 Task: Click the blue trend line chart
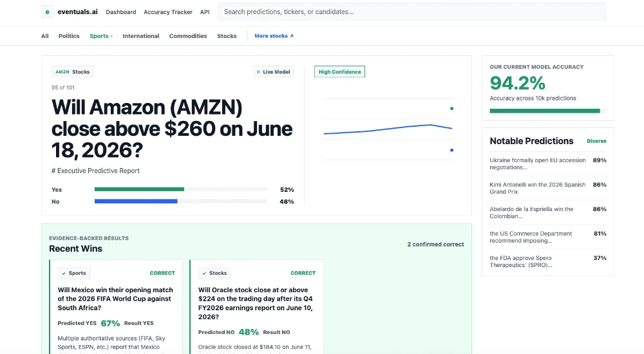pyautogui.click(x=388, y=129)
